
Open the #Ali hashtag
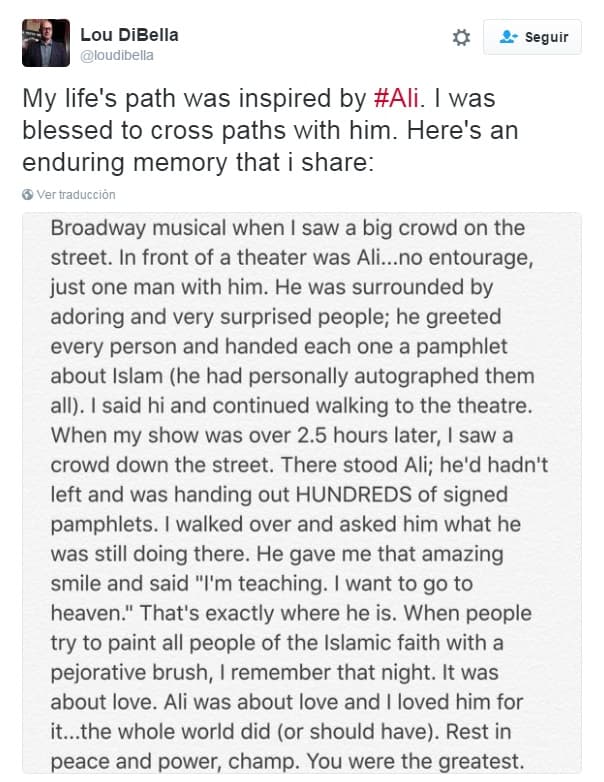click(397, 99)
